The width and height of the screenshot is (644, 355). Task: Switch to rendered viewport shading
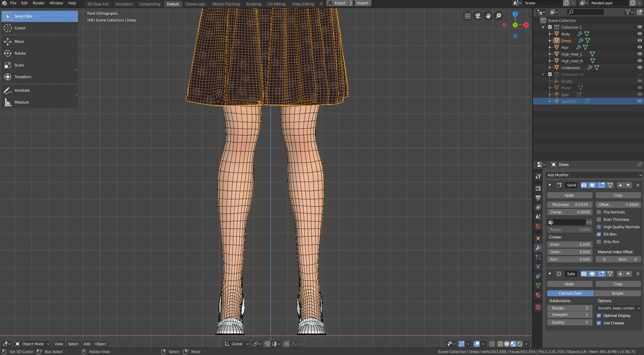coord(520,344)
